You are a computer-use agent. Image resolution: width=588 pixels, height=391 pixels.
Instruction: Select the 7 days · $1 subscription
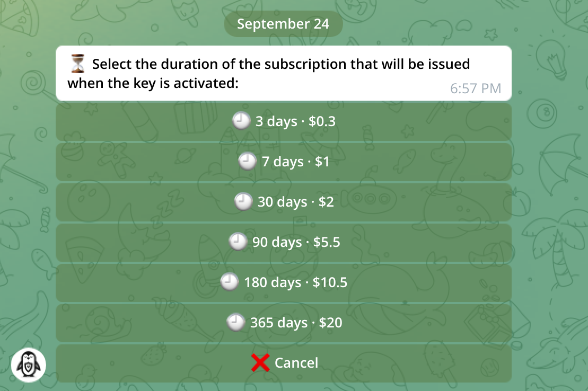284,162
